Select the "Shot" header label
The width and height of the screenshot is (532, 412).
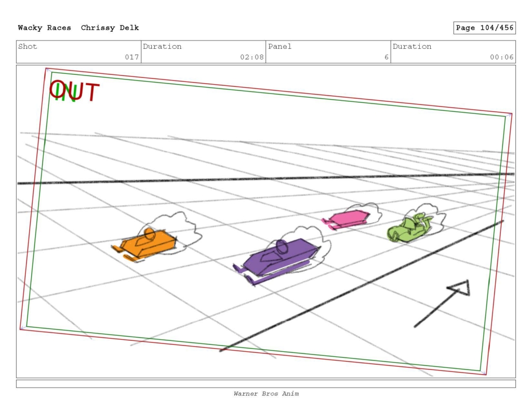[28, 46]
